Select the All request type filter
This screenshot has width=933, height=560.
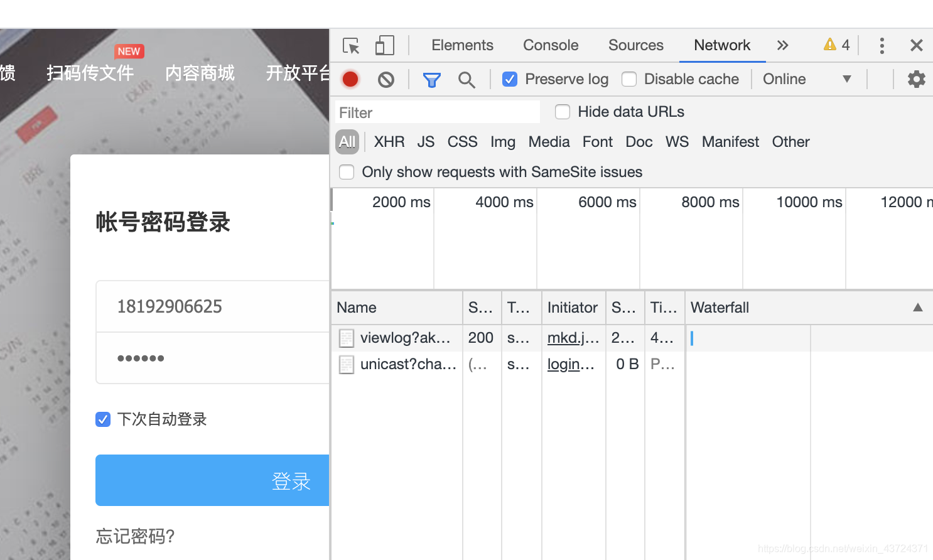pyautogui.click(x=347, y=142)
